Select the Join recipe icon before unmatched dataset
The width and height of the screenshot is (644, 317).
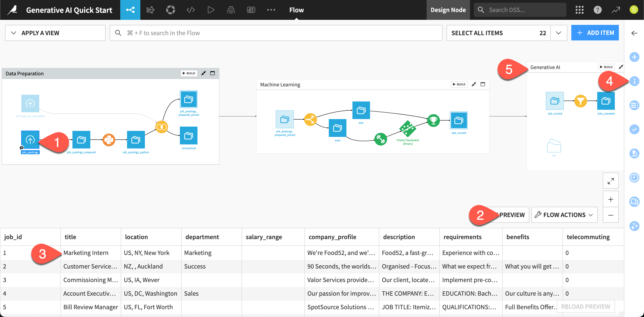(x=162, y=127)
